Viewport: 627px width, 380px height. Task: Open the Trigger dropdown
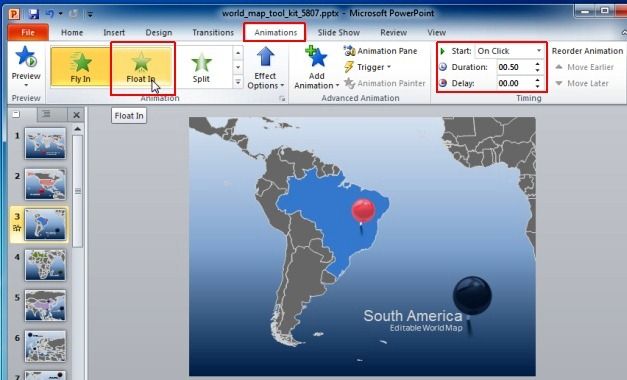click(x=368, y=67)
